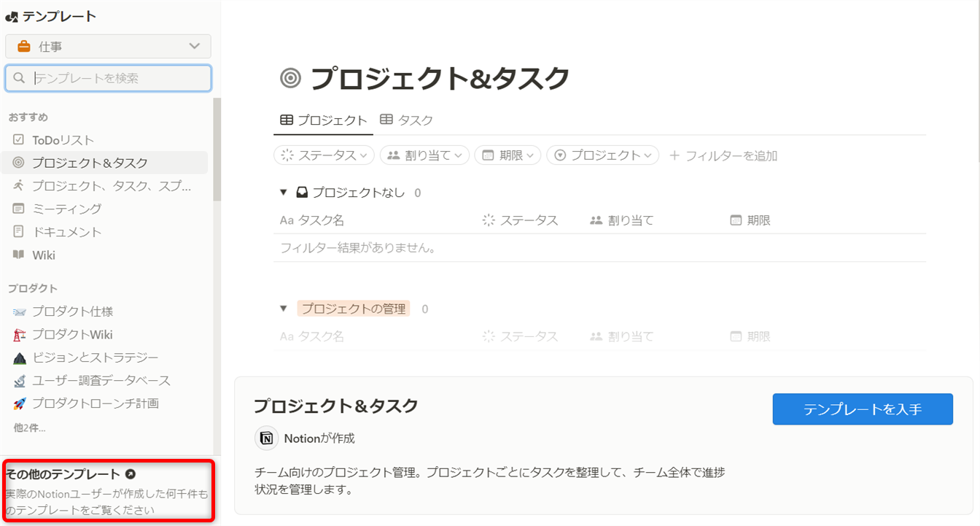Select the プロジェクト view tab
Image resolution: width=980 pixels, height=526 pixels.
[323, 120]
